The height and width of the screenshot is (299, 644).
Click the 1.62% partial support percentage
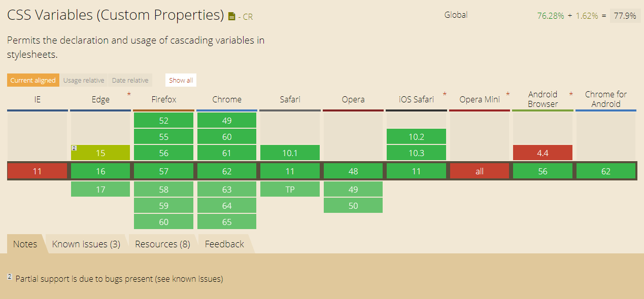tap(586, 16)
